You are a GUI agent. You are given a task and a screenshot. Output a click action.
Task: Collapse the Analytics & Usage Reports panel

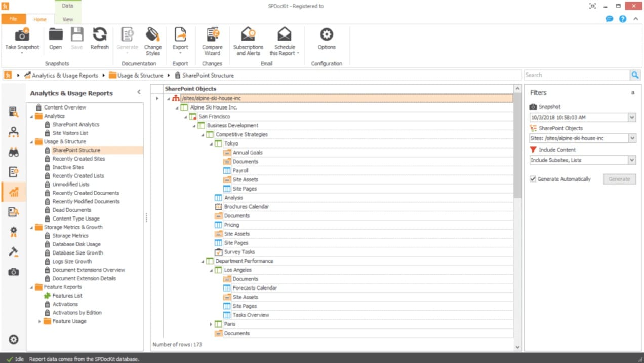pos(139,92)
